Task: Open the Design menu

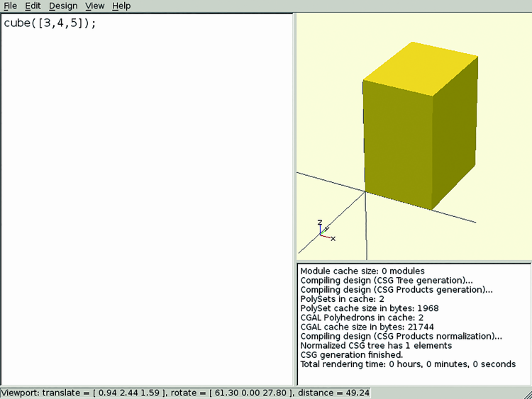Action: (x=62, y=6)
